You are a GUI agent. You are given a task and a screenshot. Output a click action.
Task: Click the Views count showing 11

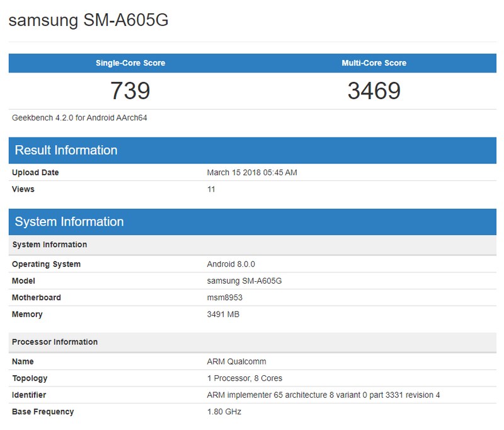pos(208,189)
